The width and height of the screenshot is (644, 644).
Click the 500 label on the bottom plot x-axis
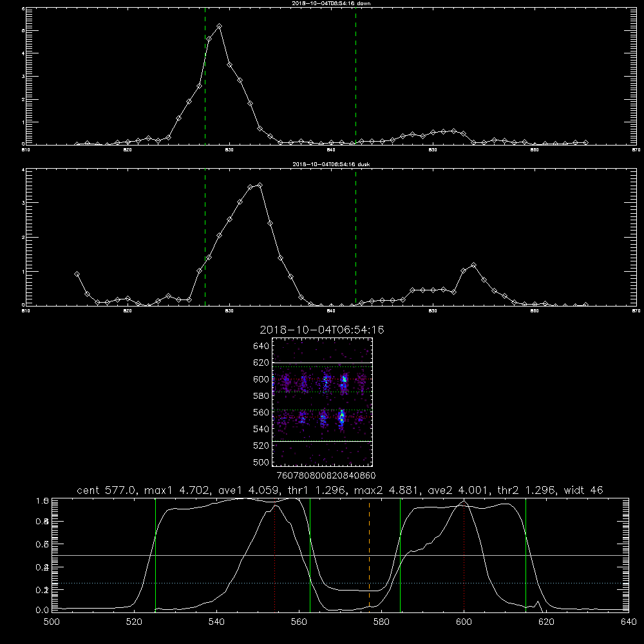click(52, 622)
